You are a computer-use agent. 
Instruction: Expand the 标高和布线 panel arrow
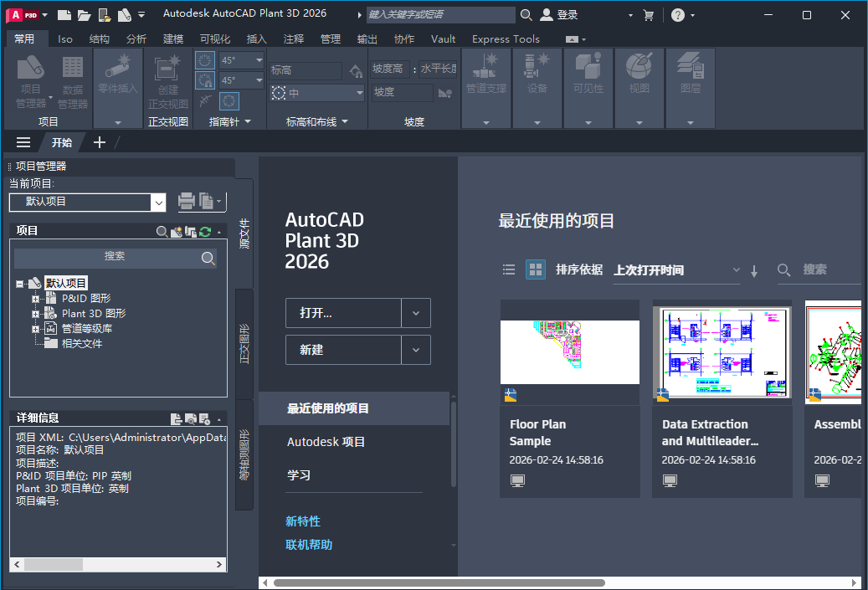pyautogui.click(x=345, y=121)
